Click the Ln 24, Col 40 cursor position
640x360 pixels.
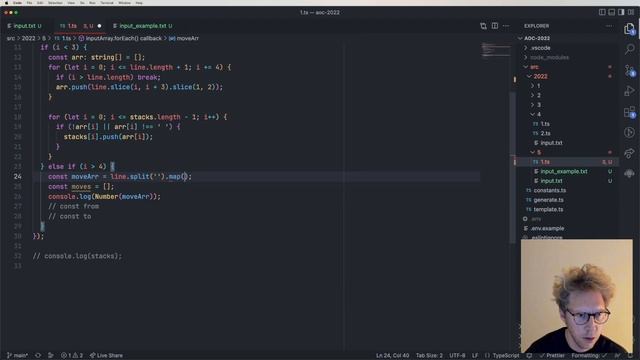point(392,356)
